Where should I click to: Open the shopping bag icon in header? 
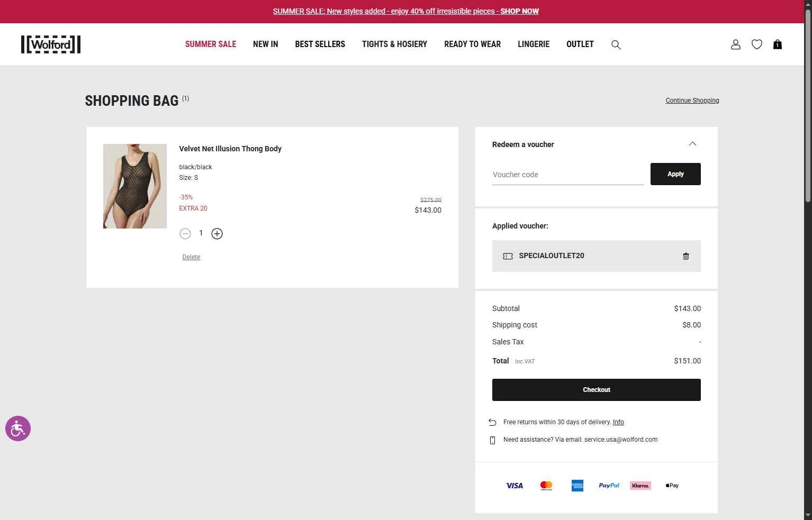pos(778,44)
